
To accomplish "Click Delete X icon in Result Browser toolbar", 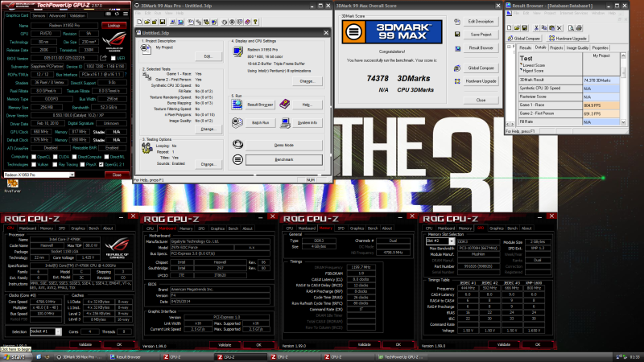I will pyautogui.click(x=559, y=28).
